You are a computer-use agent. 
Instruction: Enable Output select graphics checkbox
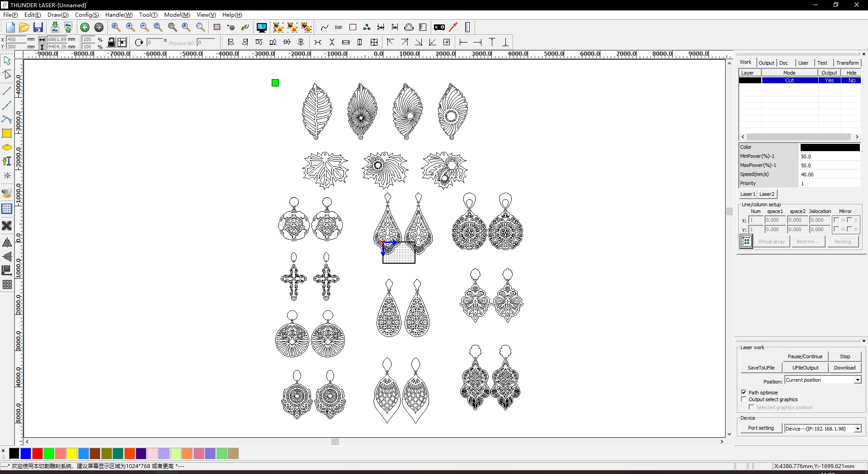click(744, 399)
